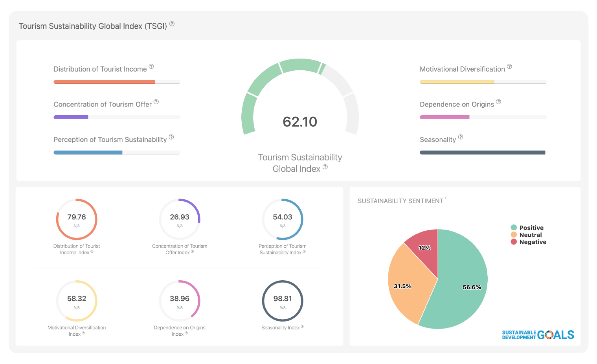This screenshot has width=597, height=364.
Task: Click 38.96 circular gauge
Action: tap(180, 301)
